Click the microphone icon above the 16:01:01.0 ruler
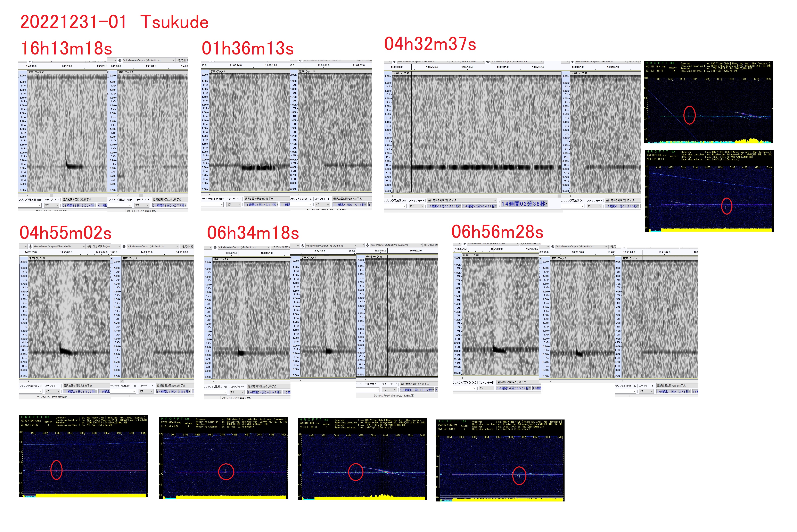This screenshot has width=797, height=532. point(368,245)
